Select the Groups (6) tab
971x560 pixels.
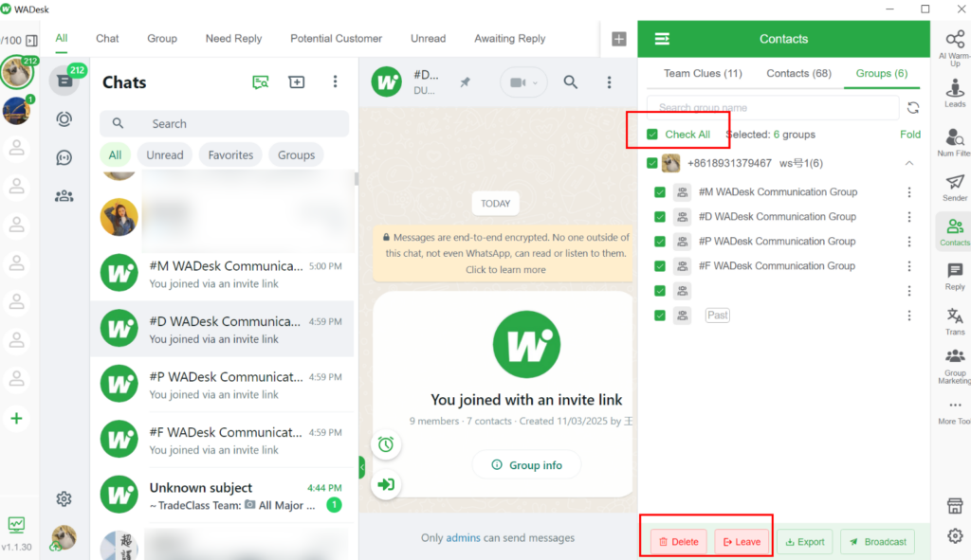[x=882, y=74]
